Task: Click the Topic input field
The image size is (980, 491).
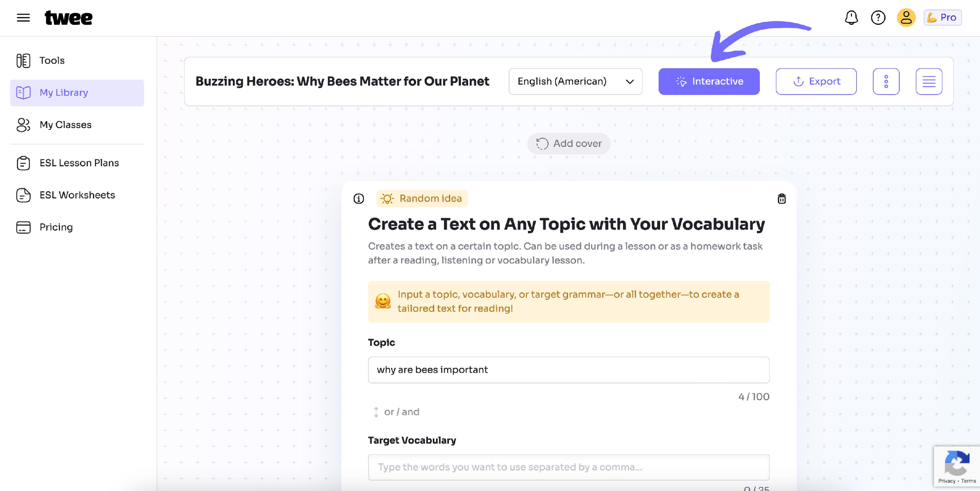Action: pyautogui.click(x=568, y=370)
